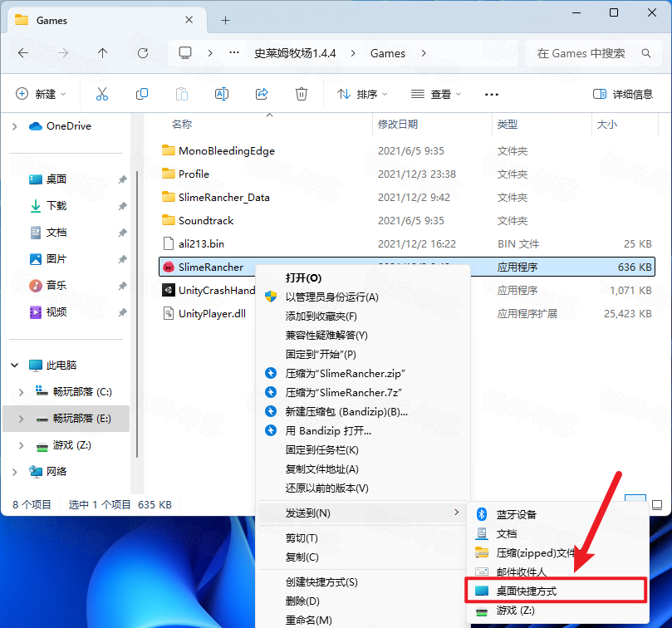Screen dimensions: 672x628
Task: Click the UnityPlayer.dll file icon
Action: (x=169, y=313)
